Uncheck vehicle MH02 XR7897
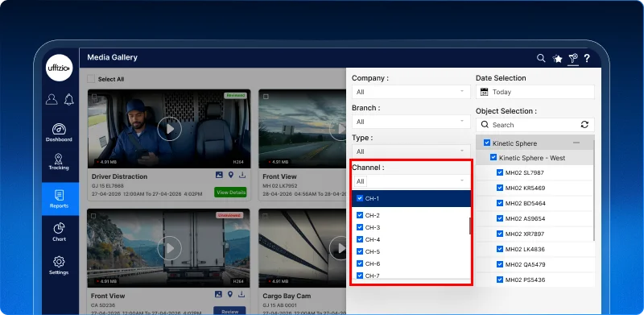The height and width of the screenshot is (315, 644). pos(500,234)
